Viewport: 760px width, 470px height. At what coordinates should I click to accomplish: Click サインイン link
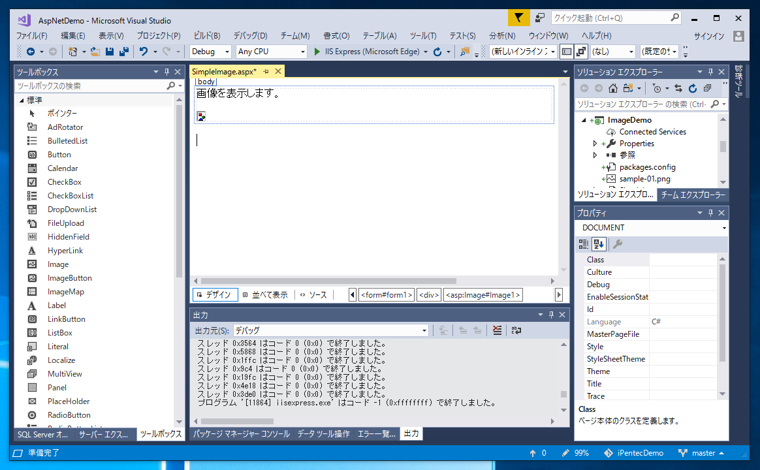coord(709,36)
